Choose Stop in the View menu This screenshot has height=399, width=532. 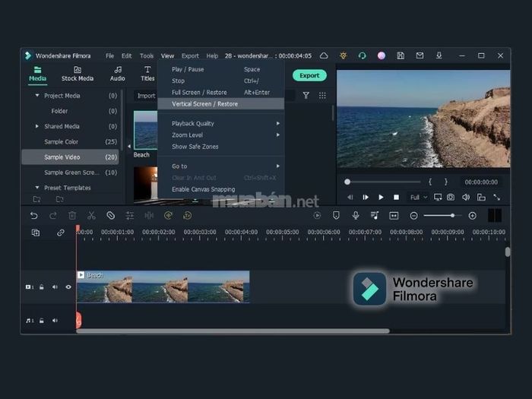click(221, 81)
